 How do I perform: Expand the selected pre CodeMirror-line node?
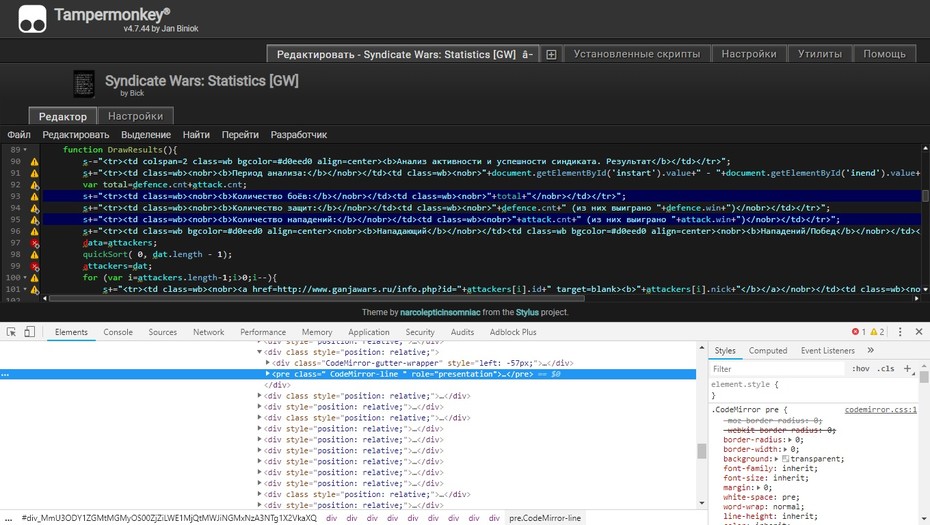[x=267, y=374]
